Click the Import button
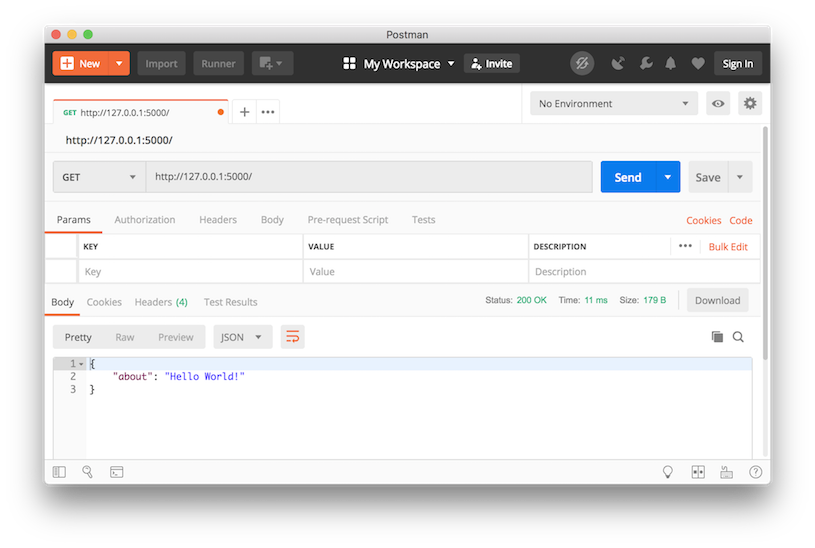The width and height of the screenshot is (815, 548). tap(161, 63)
